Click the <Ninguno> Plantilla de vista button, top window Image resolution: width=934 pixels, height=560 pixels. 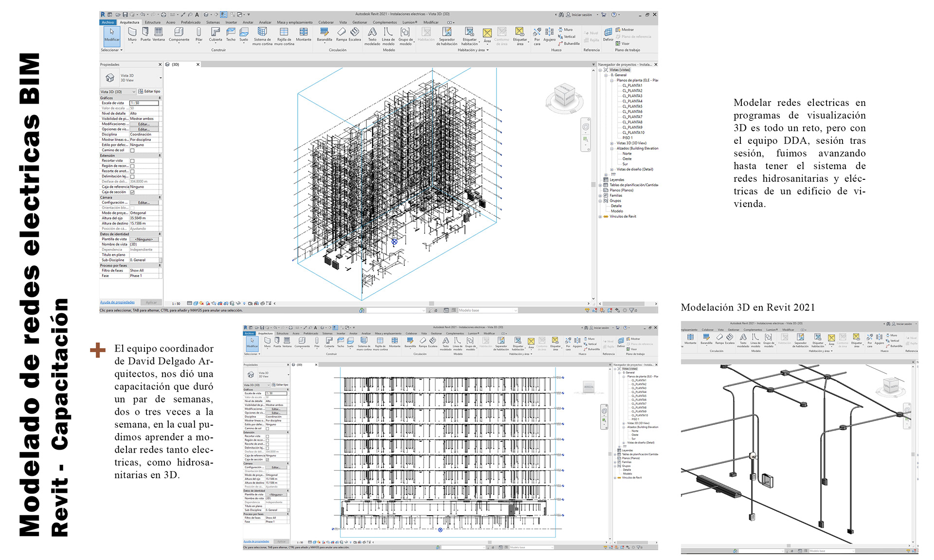pyautogui.click(x=144, y=239)
